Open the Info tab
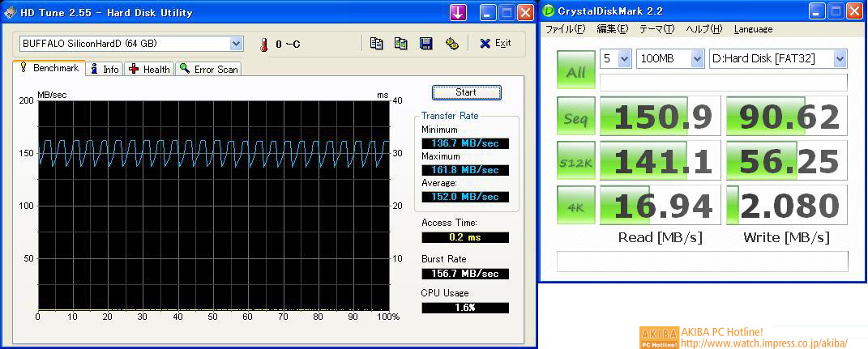 click(x=105, y=70)
